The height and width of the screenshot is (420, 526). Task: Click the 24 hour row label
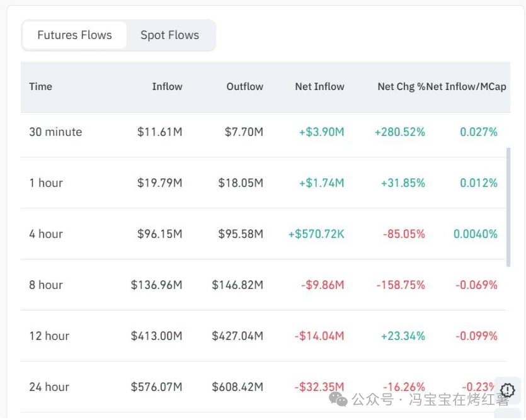[49, 387]
